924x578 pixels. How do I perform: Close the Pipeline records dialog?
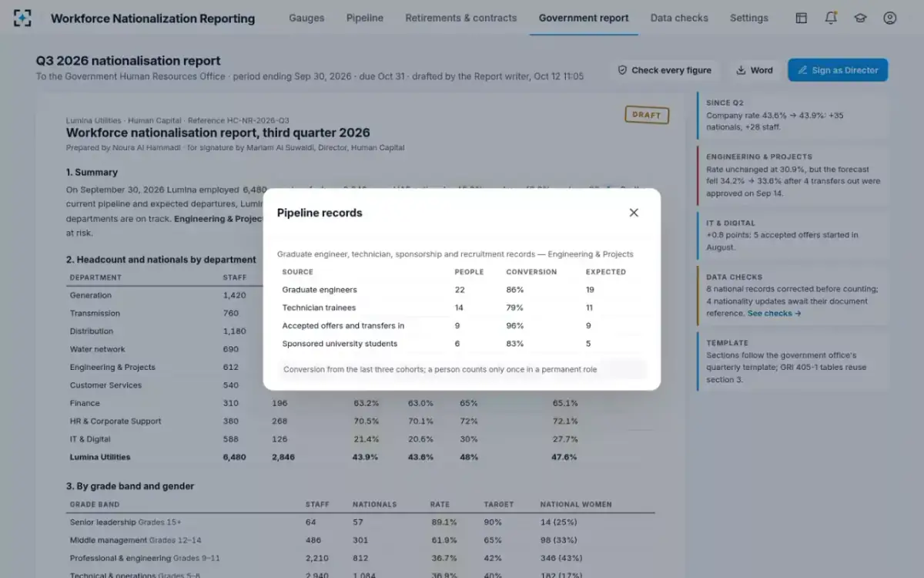[x=634, y=213]
